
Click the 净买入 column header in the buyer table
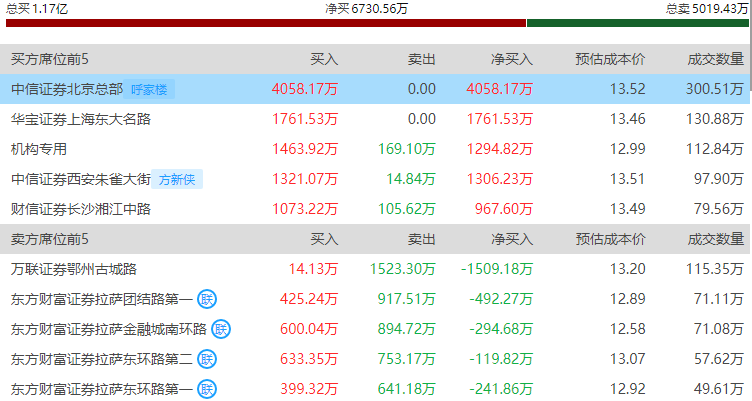(512, 59)
